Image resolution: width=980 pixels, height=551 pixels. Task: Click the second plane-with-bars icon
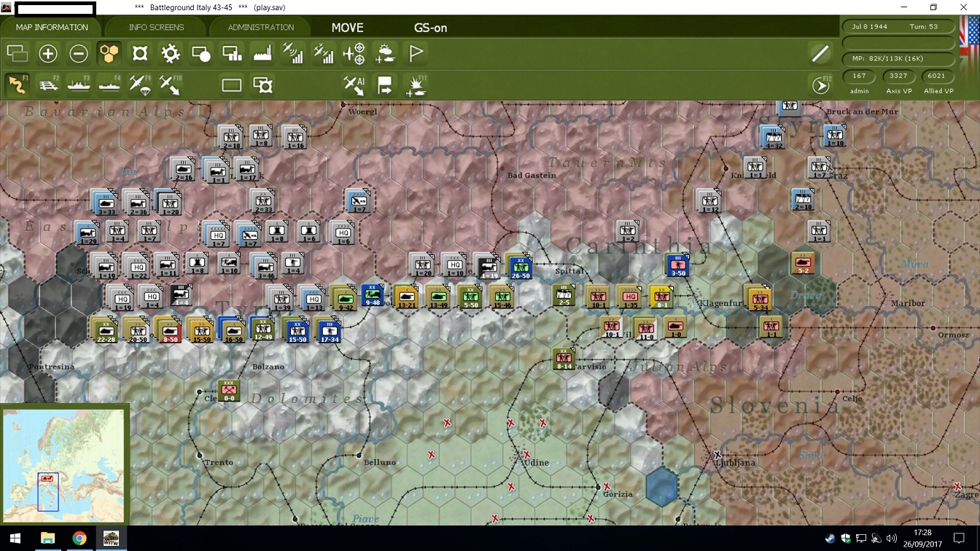pos(324,53)
